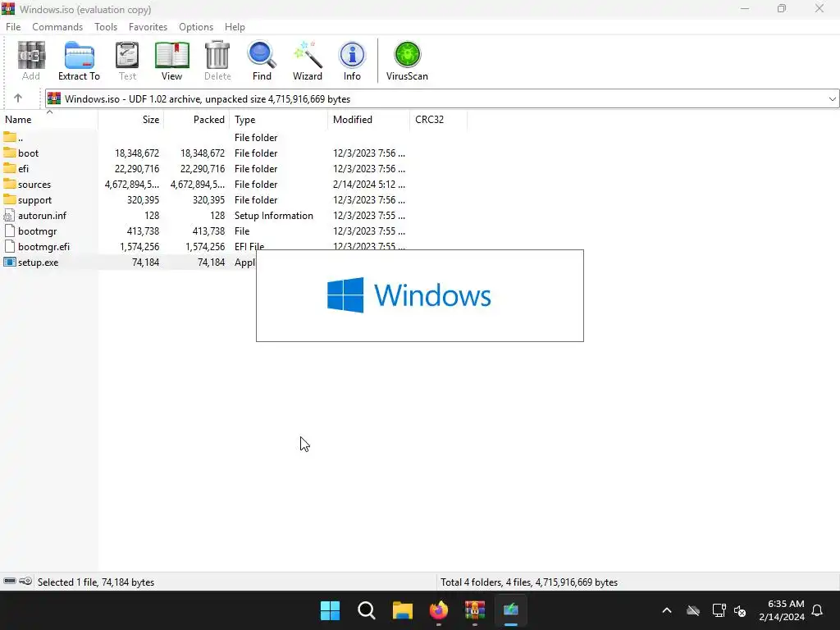840x630 pixels.
Task: Select the setup.exe application icon
Action: 10,262
